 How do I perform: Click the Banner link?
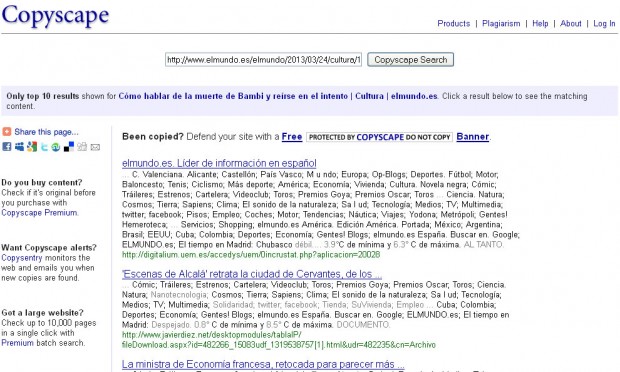(x=473, y=137)
